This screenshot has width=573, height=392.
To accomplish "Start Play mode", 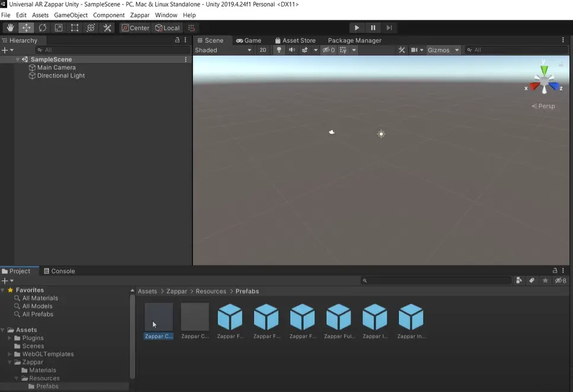I will coord(356,28).
